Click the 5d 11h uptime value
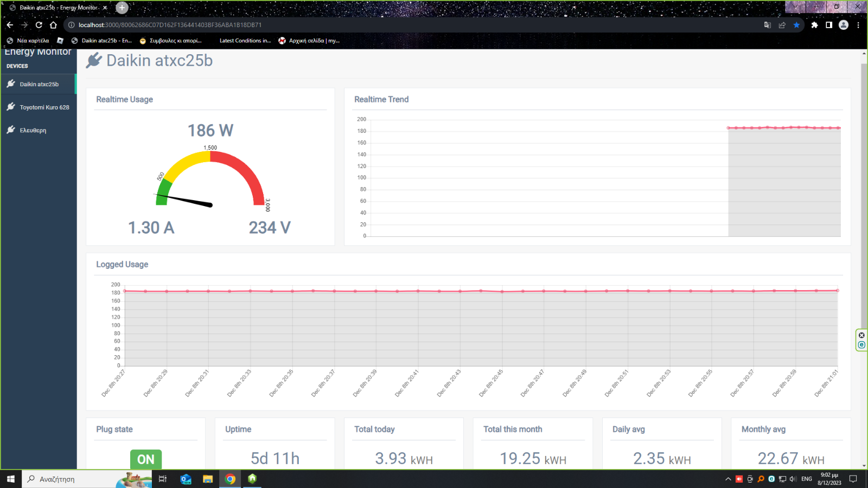 pos(275,459)
